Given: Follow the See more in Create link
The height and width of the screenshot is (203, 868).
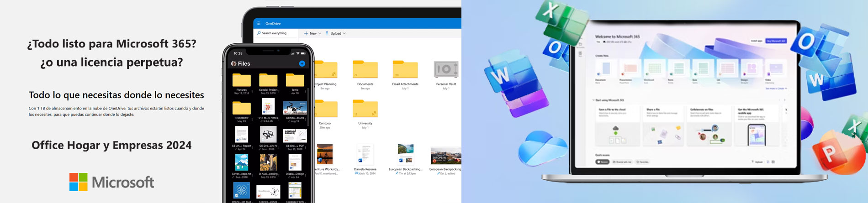Looking at the screenshot, I should (x=775, y=88).
